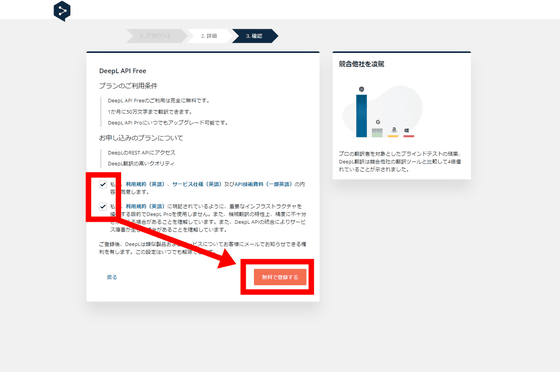Select step 3 確認 in the progress bar

[x=255, y=36]
